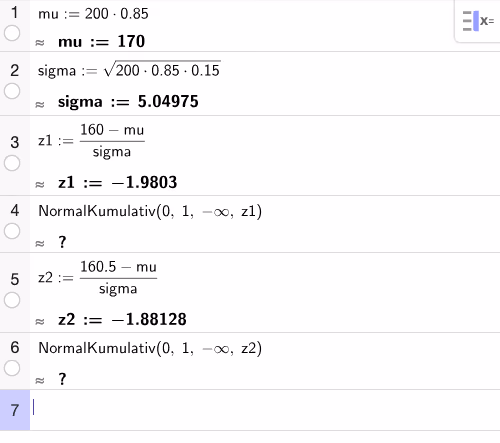Viewport: 500px width, 443px height.
Task: Edit the mu := 200 · 0.85 input
Action: point(93,14)
